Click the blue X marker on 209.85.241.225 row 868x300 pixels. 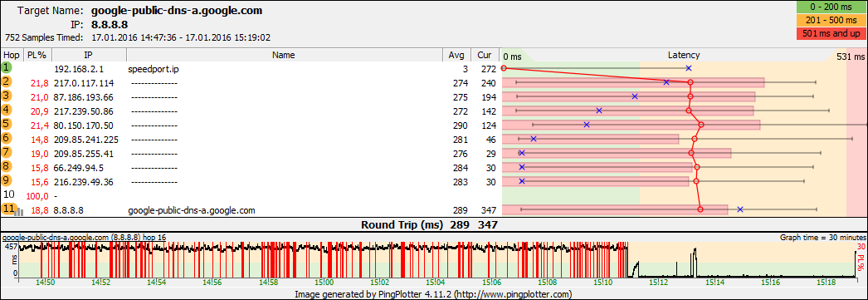[534, 139]
